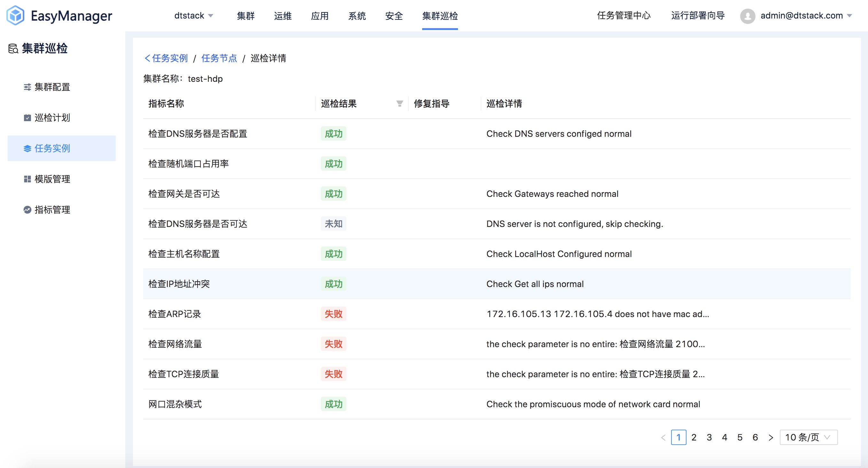868x468 pixels.
Task: Click the 检查DNS服务器是否配置 row name
Action: (x=198, y=134)
